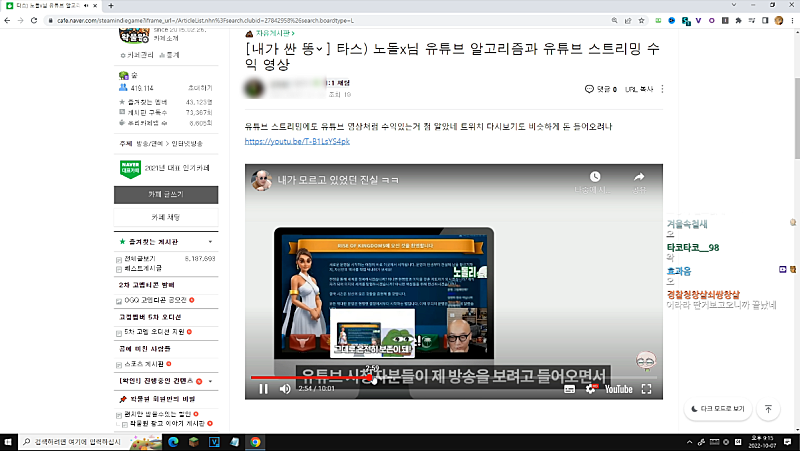Open Chrome three-dot menu

(792, 20)
